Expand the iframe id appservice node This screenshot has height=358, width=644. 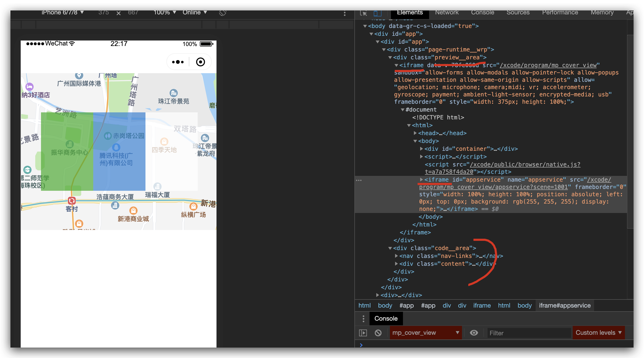point(421,180)
